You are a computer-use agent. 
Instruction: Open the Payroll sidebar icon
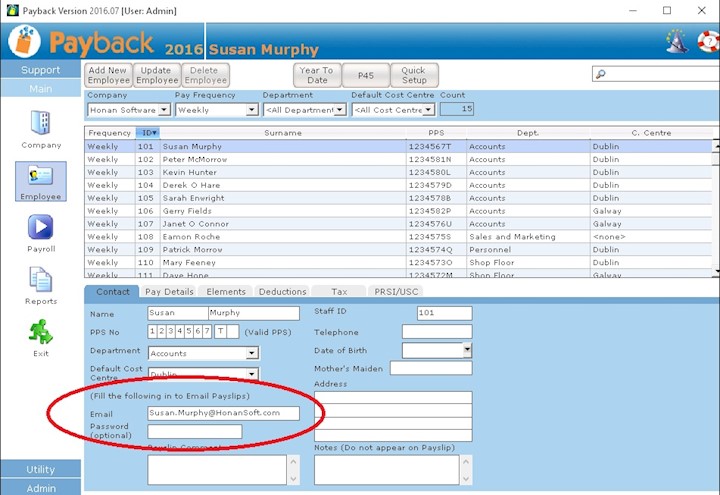pyautogui.click(x=41, y=228)
